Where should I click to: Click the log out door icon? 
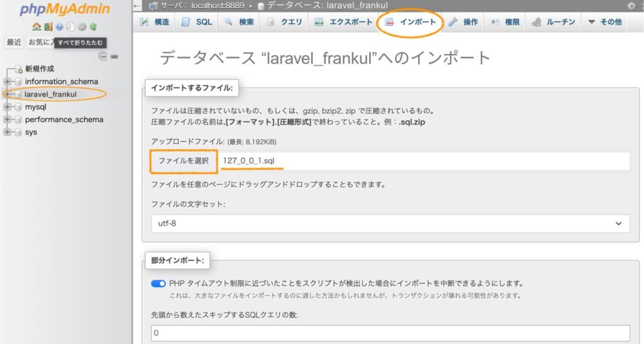48,26
